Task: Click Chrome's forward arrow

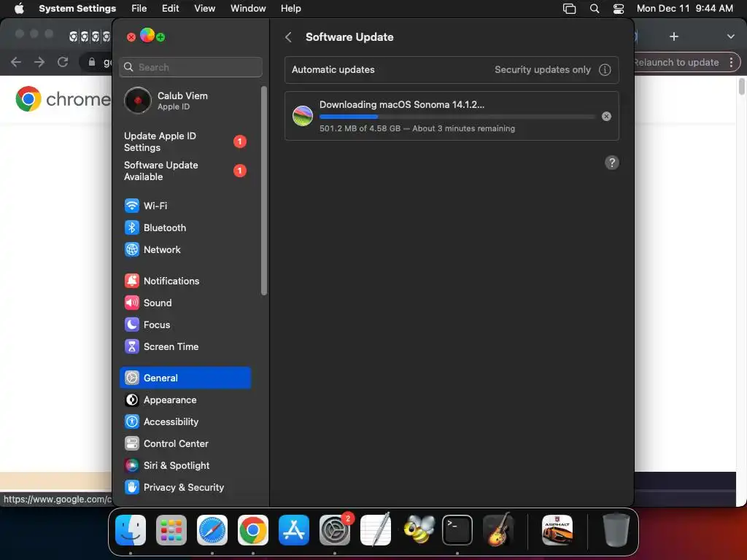Action: 39,62
